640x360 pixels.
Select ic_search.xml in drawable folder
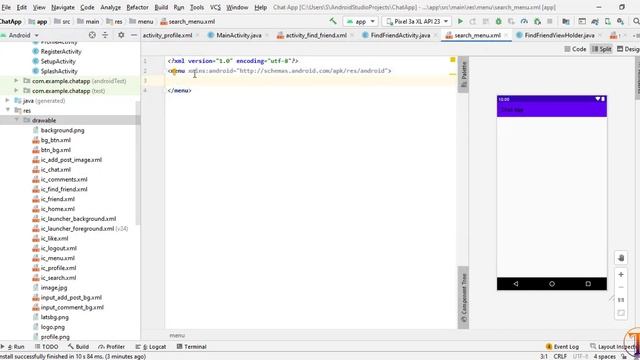pos(58,278)
